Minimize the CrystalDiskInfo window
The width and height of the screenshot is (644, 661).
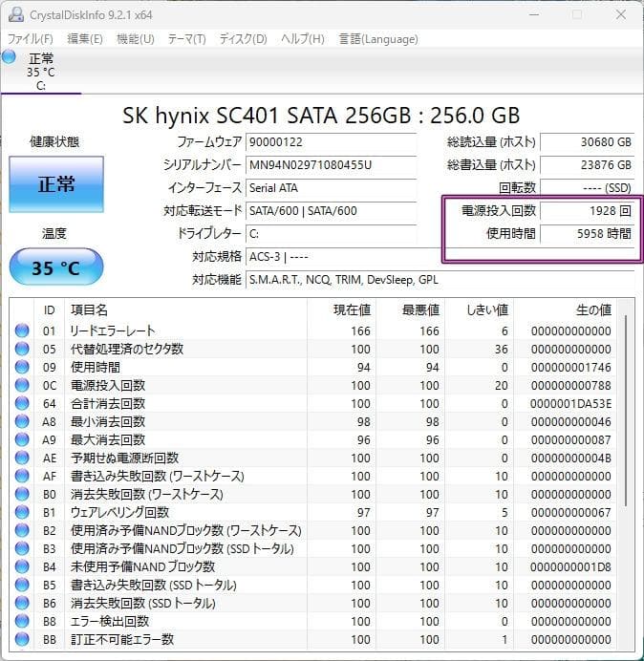pyautogui.click(x=534, y=14)
